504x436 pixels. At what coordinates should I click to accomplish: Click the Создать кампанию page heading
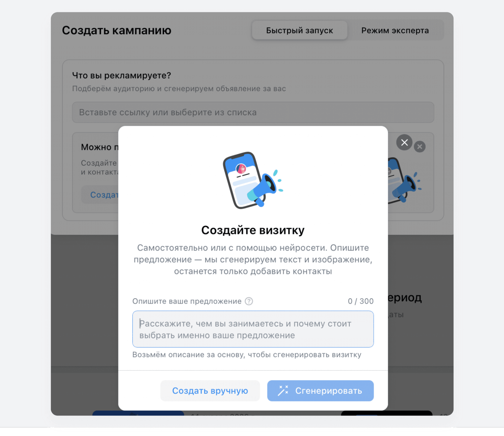[116, 30]
